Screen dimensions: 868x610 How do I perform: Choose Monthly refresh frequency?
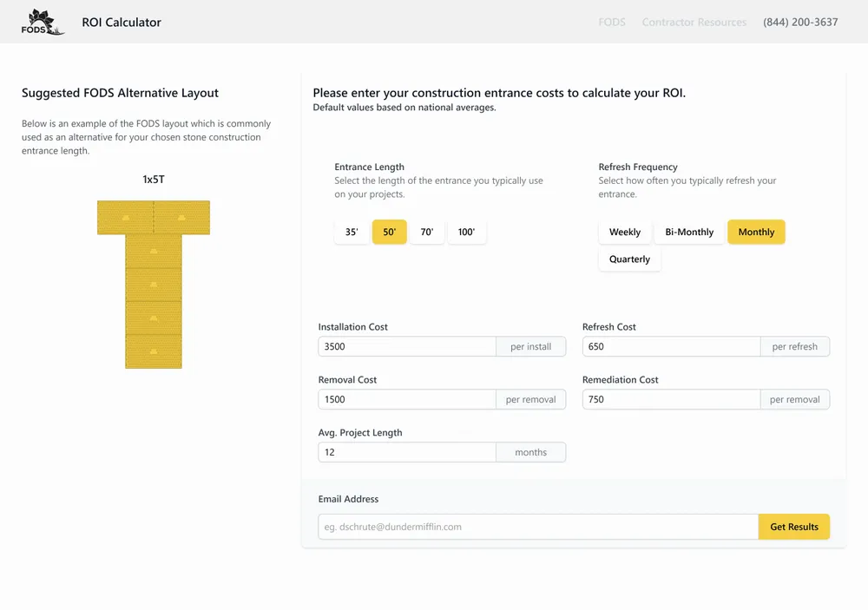pos(756,232)
